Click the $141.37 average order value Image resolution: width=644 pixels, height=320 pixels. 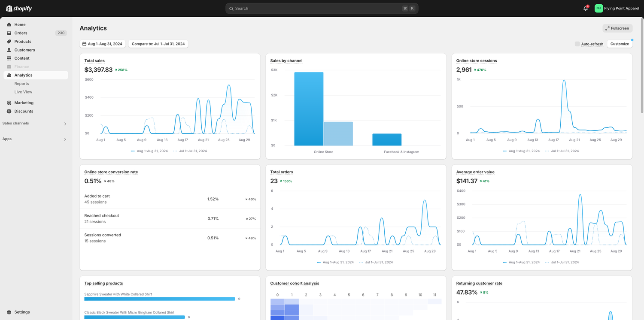click(467, 181)
